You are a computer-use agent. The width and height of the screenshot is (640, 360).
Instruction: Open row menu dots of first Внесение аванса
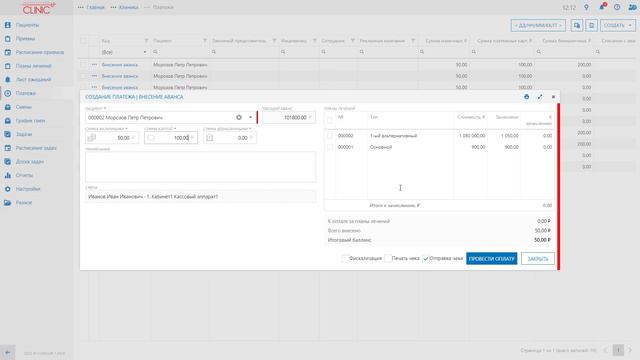(95, 65)
